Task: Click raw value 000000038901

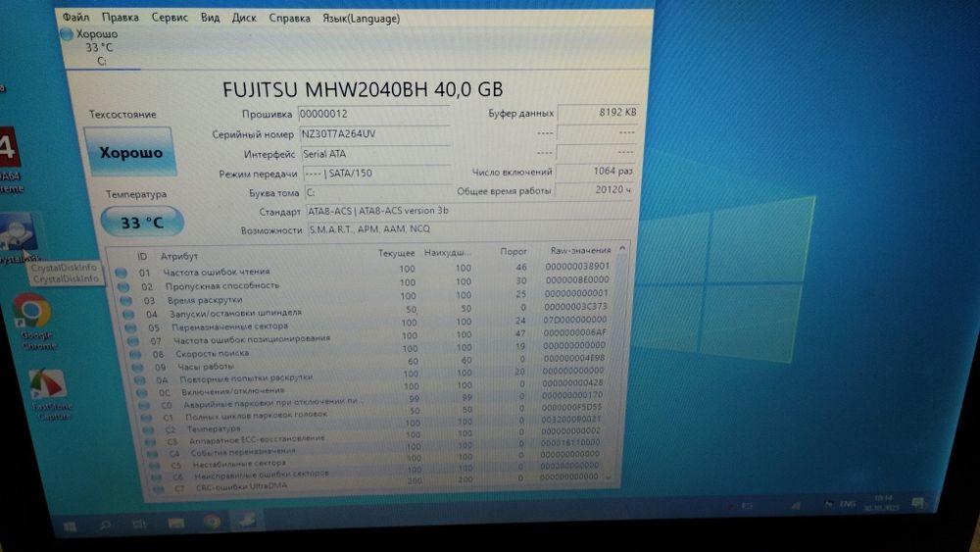Action: [x=576, y=266]
